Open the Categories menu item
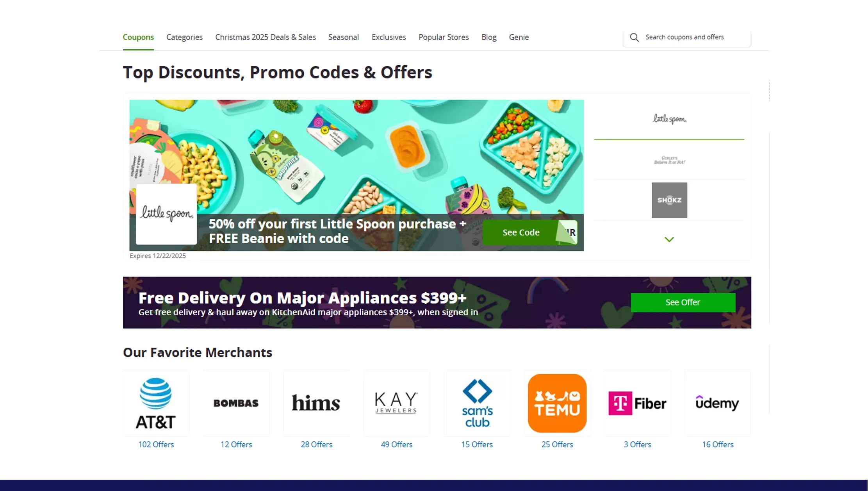This screenshot has height=491, width=868. [184, 37]
